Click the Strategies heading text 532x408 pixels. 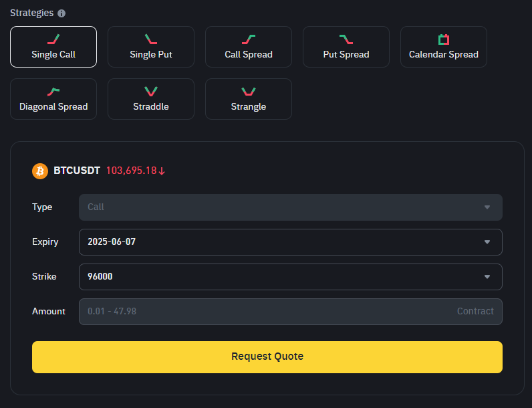32,13
